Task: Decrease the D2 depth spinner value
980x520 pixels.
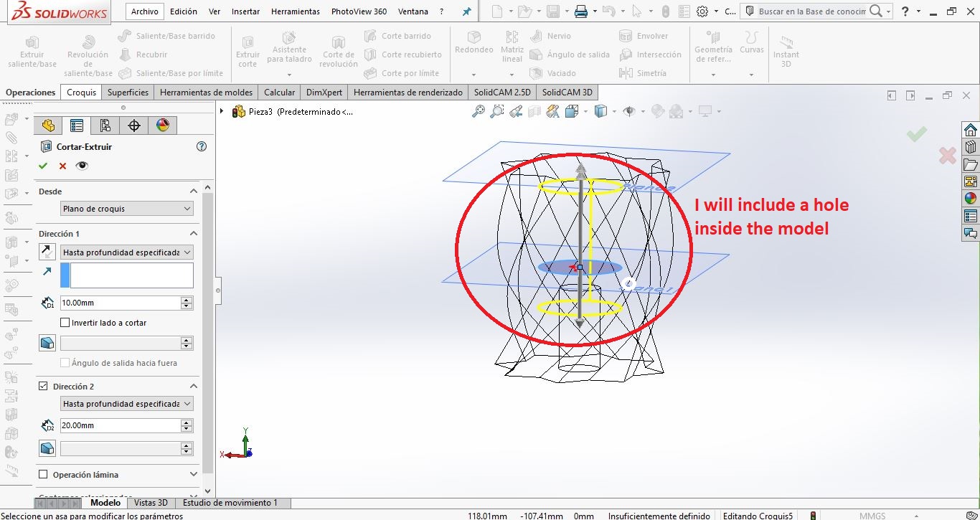Action: click(x=187, y=429)
